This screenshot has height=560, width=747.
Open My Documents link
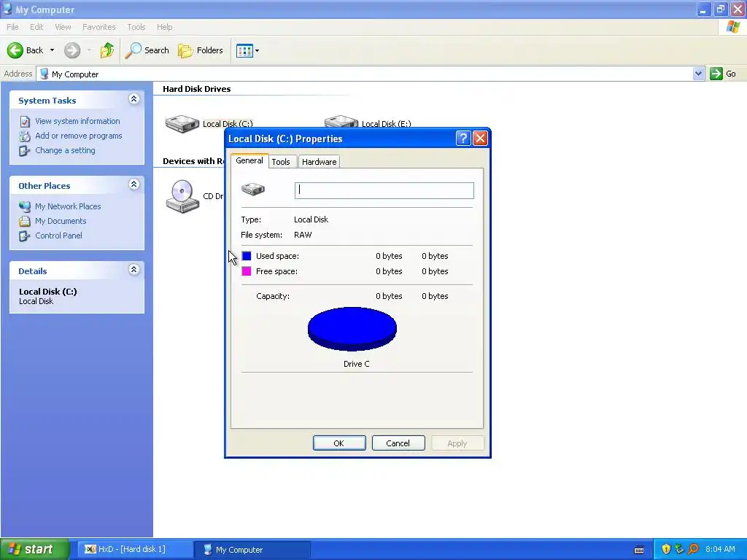click(61, 221)
